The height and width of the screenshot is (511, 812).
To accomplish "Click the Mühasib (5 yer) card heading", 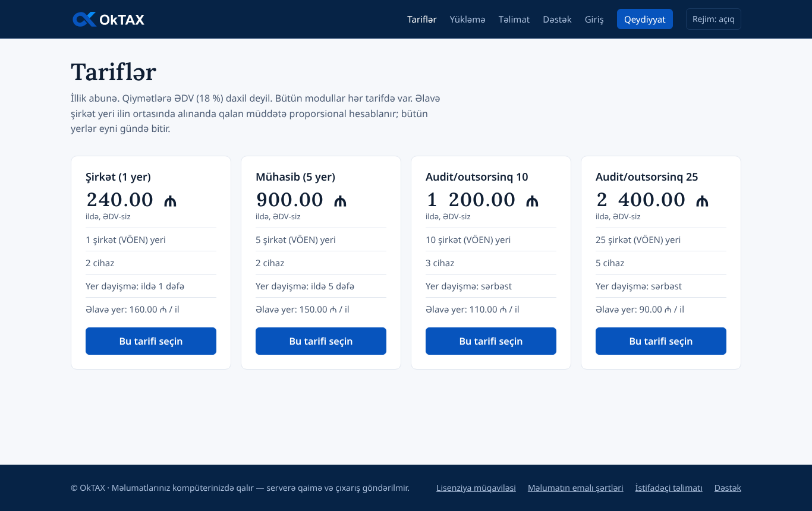I will coord(295,177).
